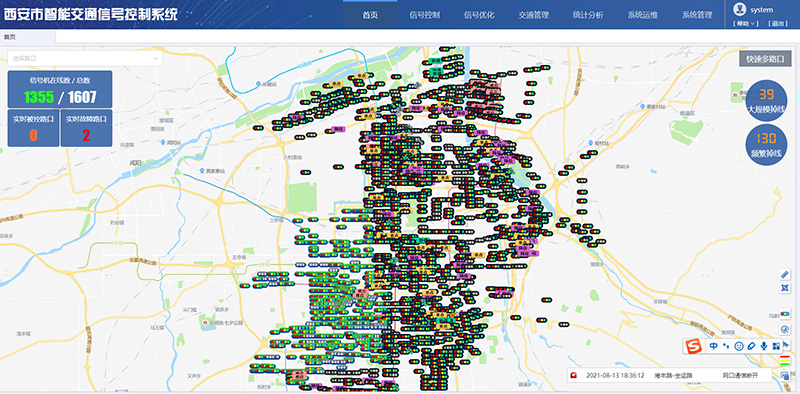Image resolution: width=800 pixels, height=394 pixels.
Task: Click the bottom map layer switch icon
Action: tap(785, 376)
